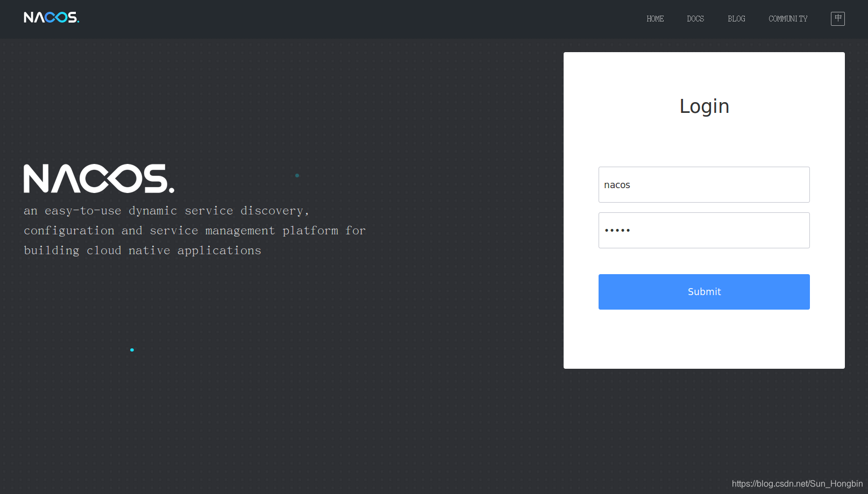Click the large NACOS hero logo
This screenshot has height=494, width=868.
click(x=99, y=178)
